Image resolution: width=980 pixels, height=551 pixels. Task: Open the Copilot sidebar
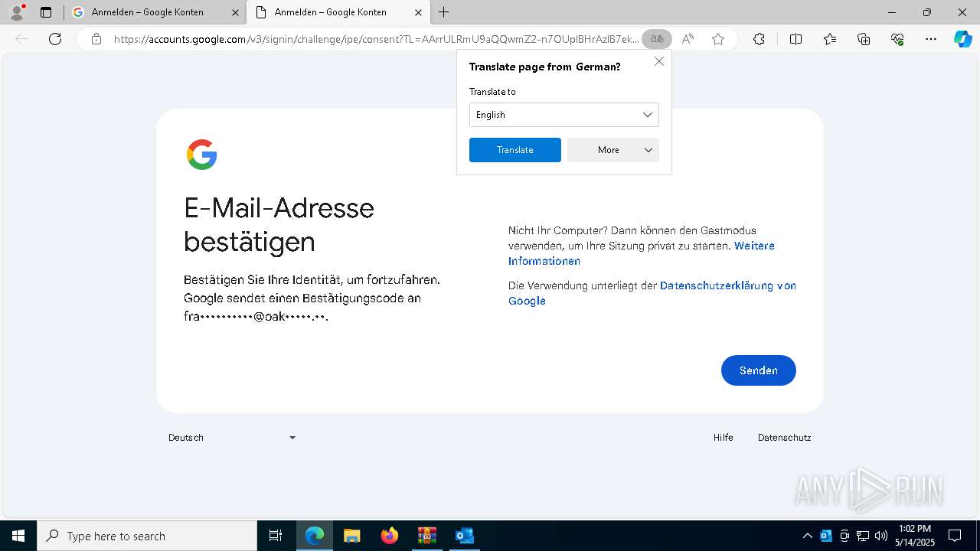point(962,39)
